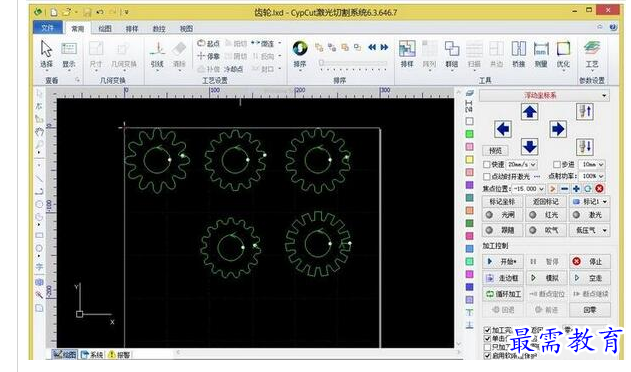The height and width of the screenshot is (372, 631).
Task: Toggle the 跟随 follow button
Action: tap(502, 230)
